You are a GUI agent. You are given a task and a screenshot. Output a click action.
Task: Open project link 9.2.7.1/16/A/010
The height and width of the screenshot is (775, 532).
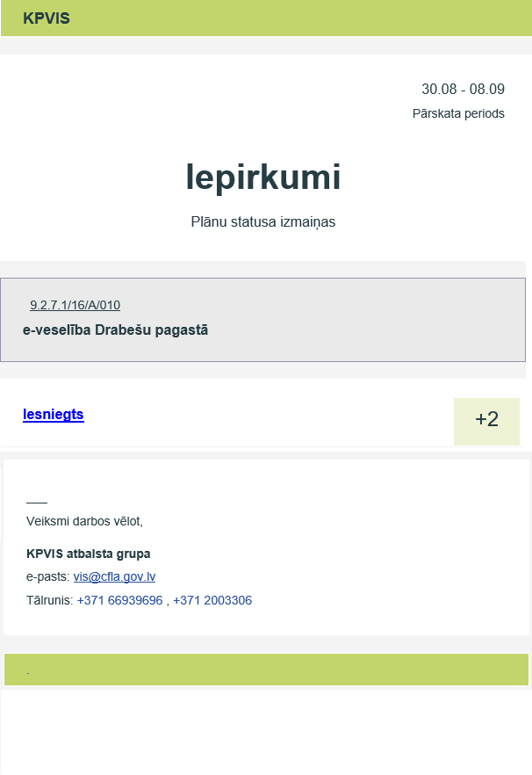coord(75,305)
